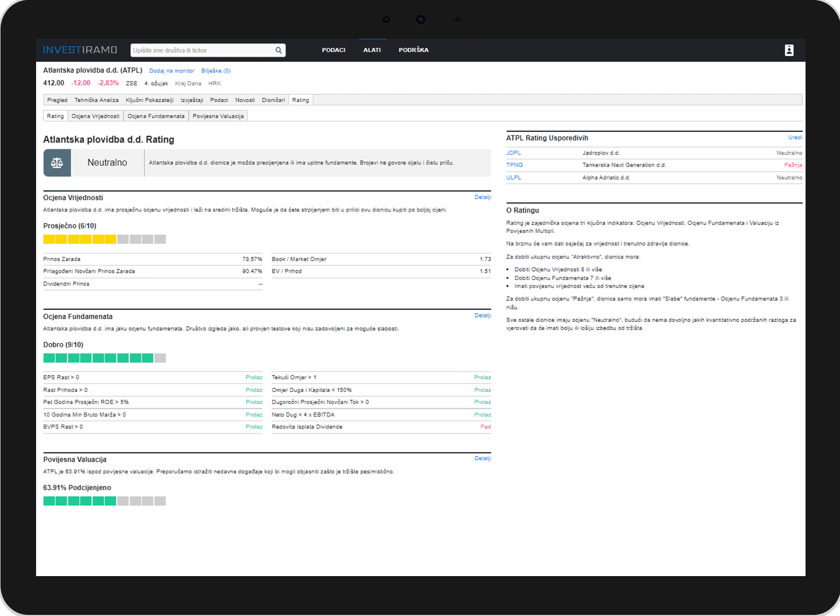Image resolution: width=840 pixels, height=616 pixels.
Task: Click the 63.91% Podcijenjeno valuation bar
Action: tap(104, 501)
